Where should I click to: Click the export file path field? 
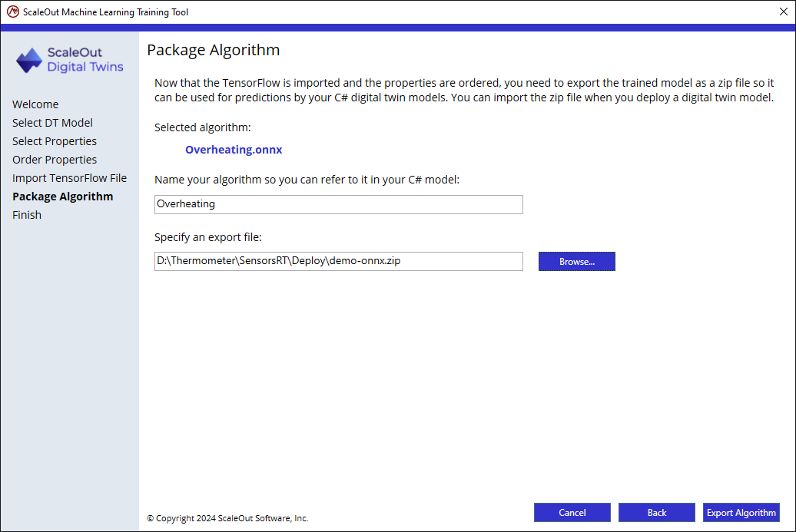click(339, 261)
